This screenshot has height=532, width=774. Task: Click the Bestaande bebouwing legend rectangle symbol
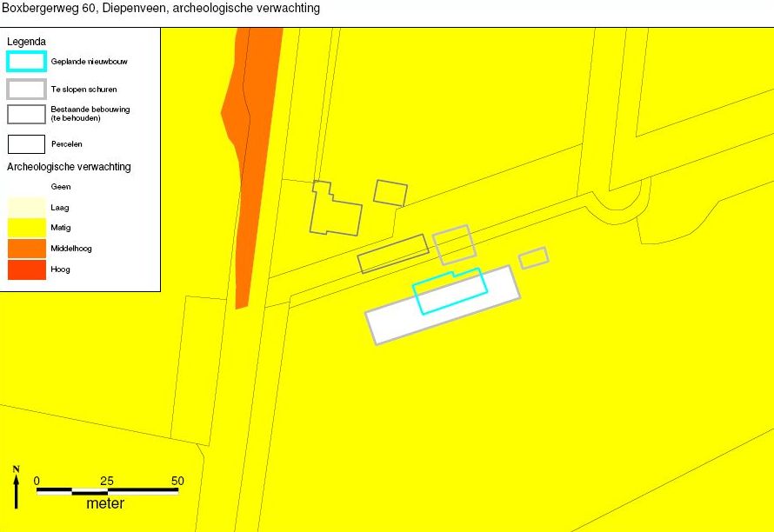coord(26,114)
